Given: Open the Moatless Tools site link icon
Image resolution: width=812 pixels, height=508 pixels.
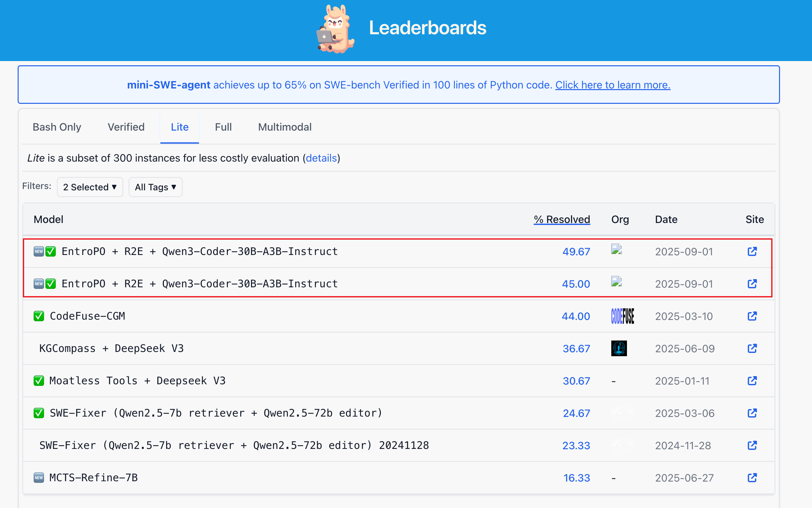Looking at the screenshot, I should pyautogui.click(x=752, y=380).
